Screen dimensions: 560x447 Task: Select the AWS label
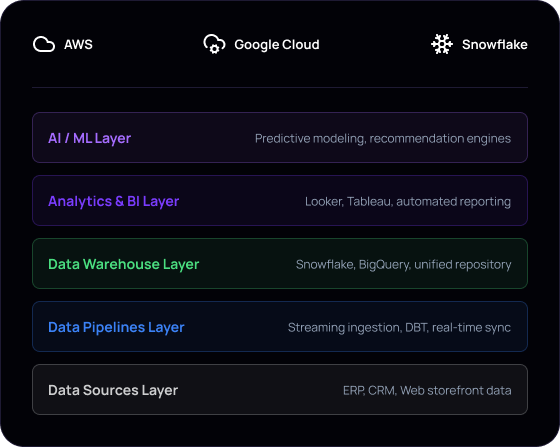78,45
